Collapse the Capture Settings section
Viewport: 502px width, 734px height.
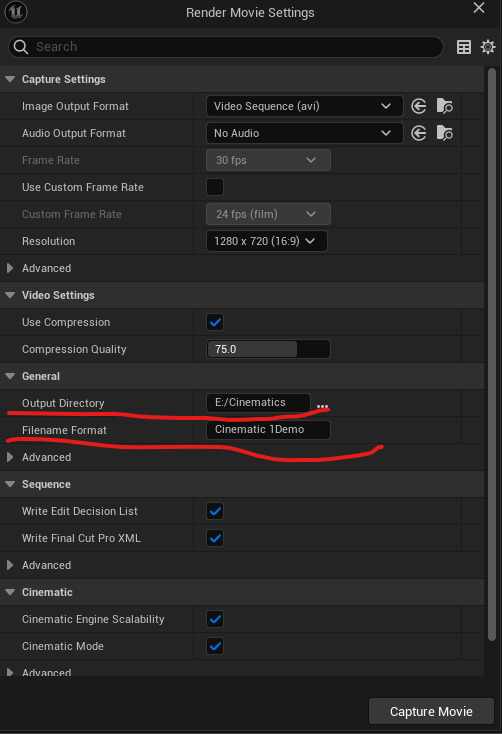10,79
